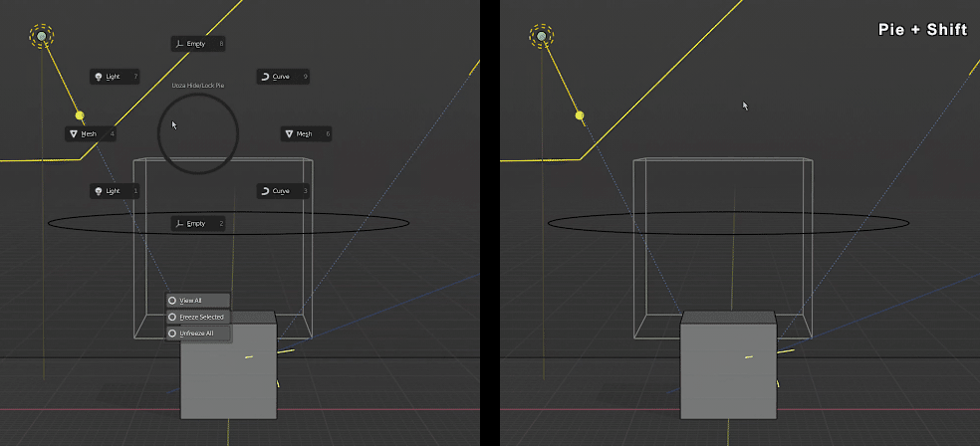Choose the Mesh pie item numbered 6
980x446 pixels.
pos(306,133)
